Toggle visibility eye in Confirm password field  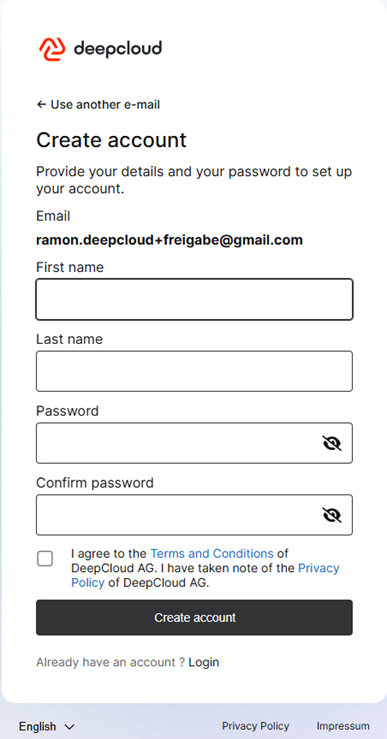(332, 515)
